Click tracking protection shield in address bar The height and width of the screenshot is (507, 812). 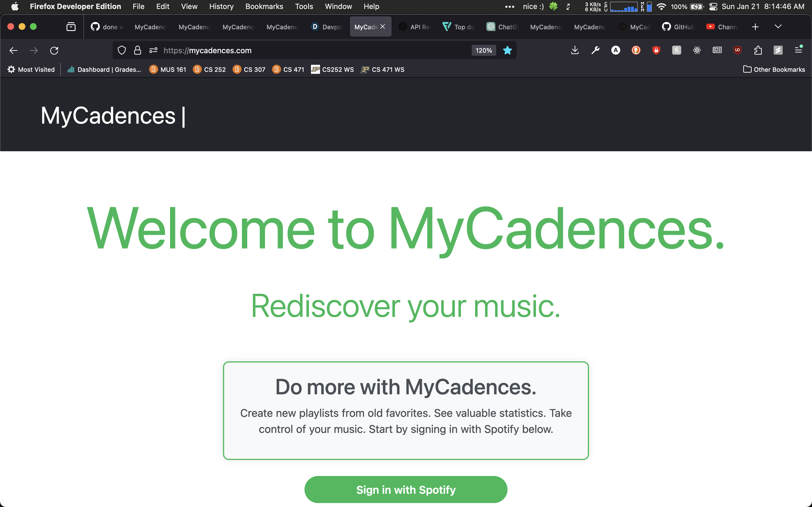122,50
